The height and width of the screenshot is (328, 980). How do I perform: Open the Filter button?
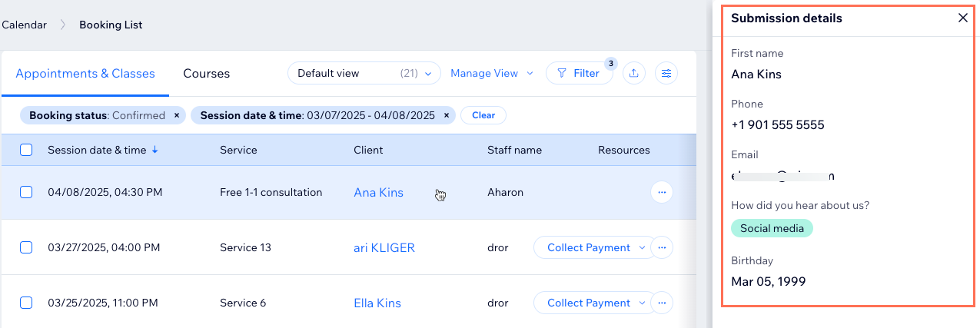579,73
